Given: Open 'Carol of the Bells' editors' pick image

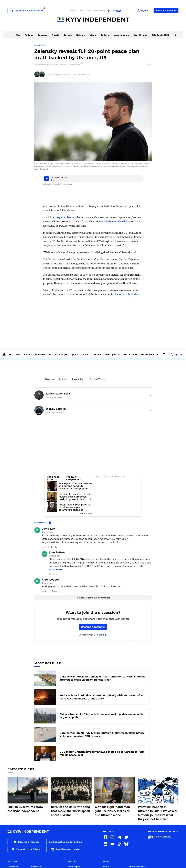Looking at the screenshot, I should pos(71,790).
